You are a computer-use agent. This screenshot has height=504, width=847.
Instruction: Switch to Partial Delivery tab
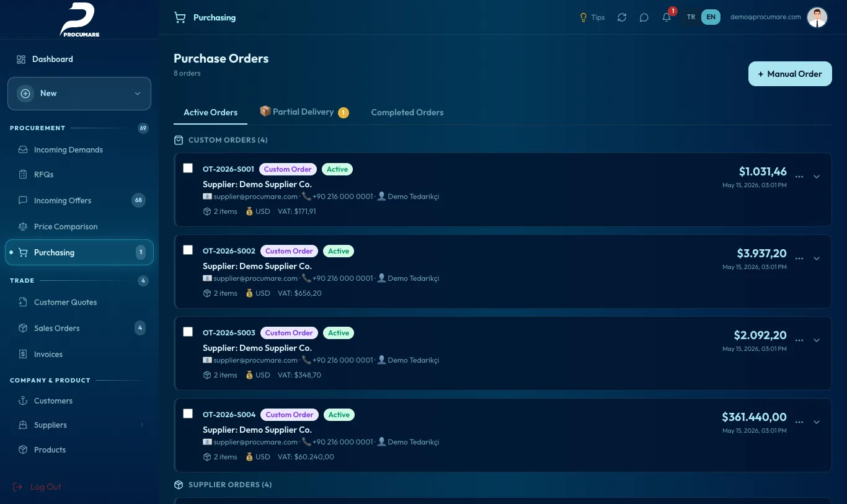coord(304,112)
